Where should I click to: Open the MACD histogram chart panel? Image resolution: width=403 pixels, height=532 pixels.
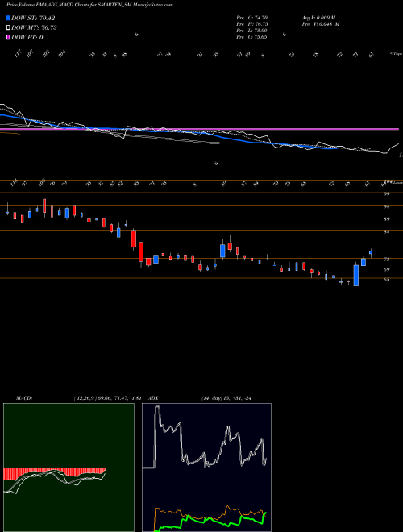69,468
